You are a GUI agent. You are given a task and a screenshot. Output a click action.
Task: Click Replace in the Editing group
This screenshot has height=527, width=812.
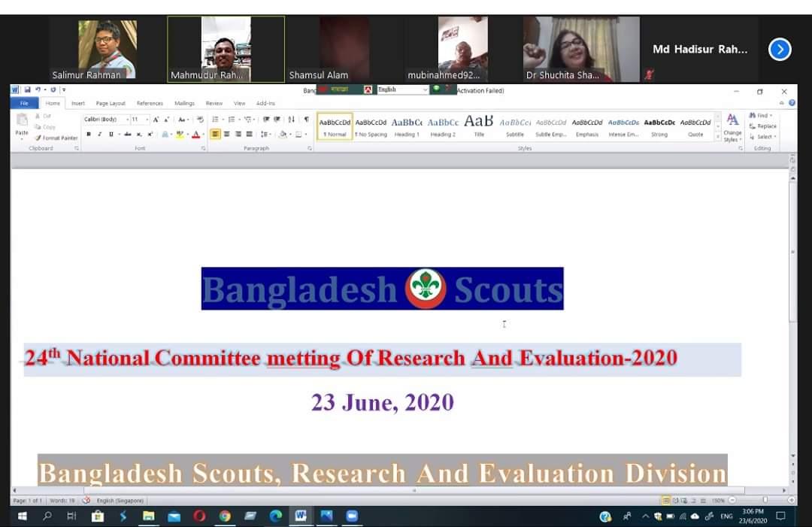[x=764, y=126]
